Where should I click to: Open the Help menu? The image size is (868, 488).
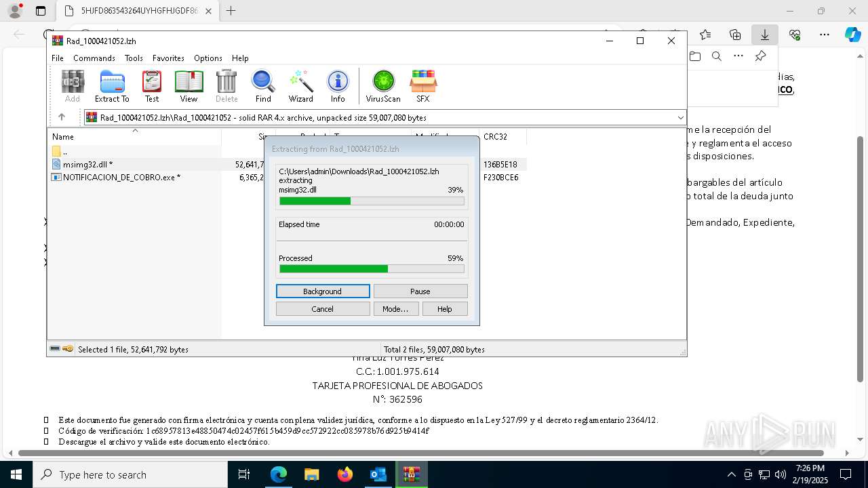[240, 58]
